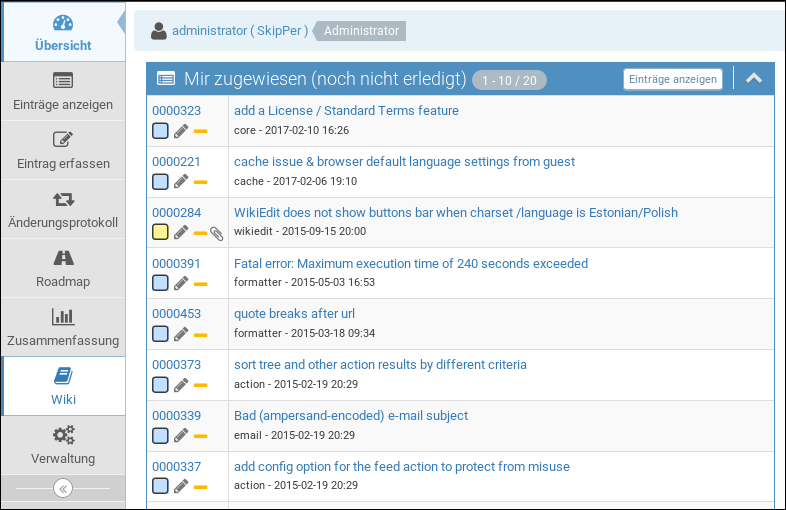Click the administrator user avatar icon
The image size is (786, 510).
point(159,31)
